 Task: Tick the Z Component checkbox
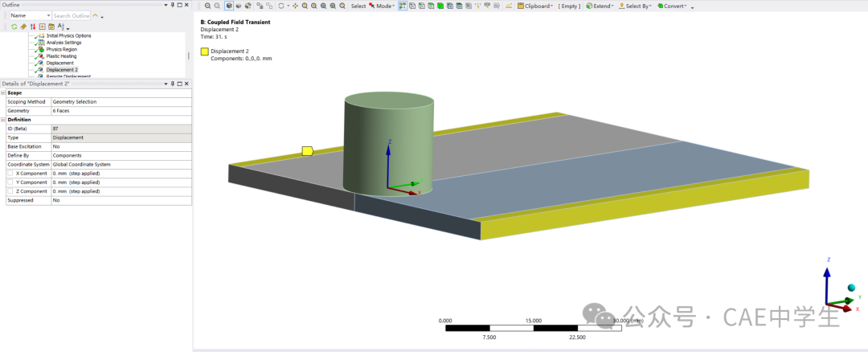pyautogui.click(x=10, y=191)
